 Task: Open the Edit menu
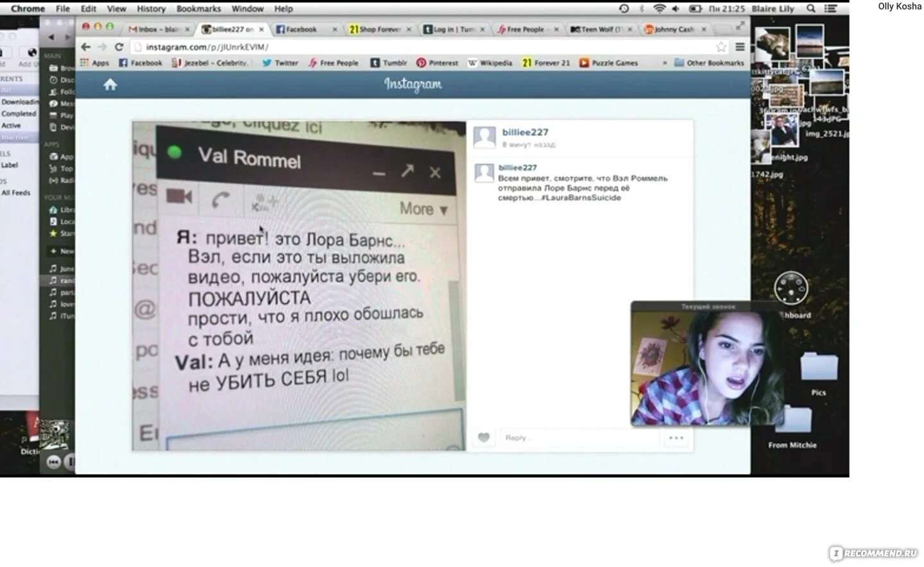89,8
